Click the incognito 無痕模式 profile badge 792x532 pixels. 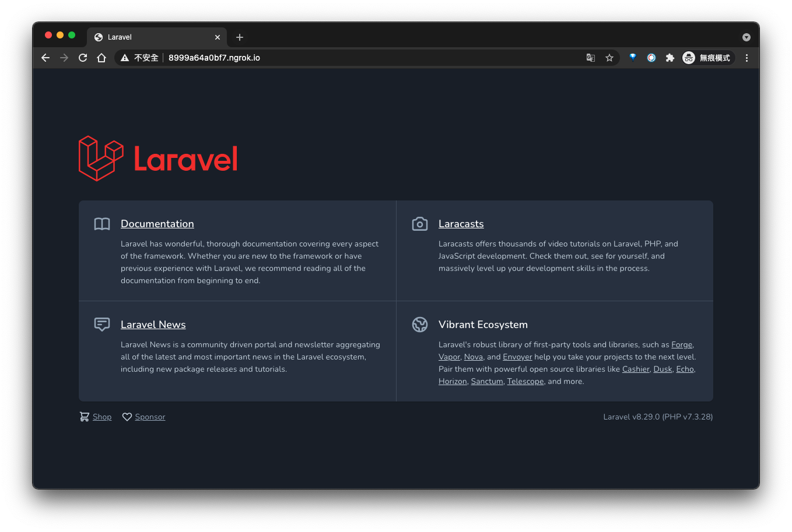tap(707, 58)
